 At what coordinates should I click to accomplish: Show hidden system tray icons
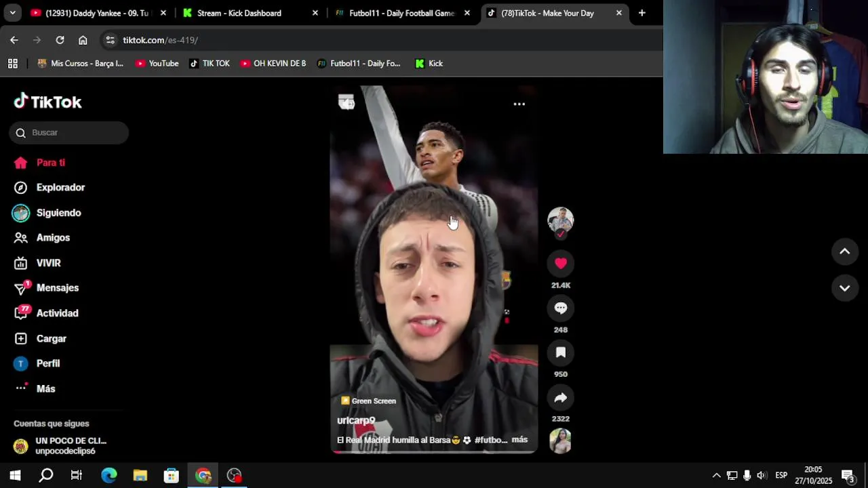[716, 475]
